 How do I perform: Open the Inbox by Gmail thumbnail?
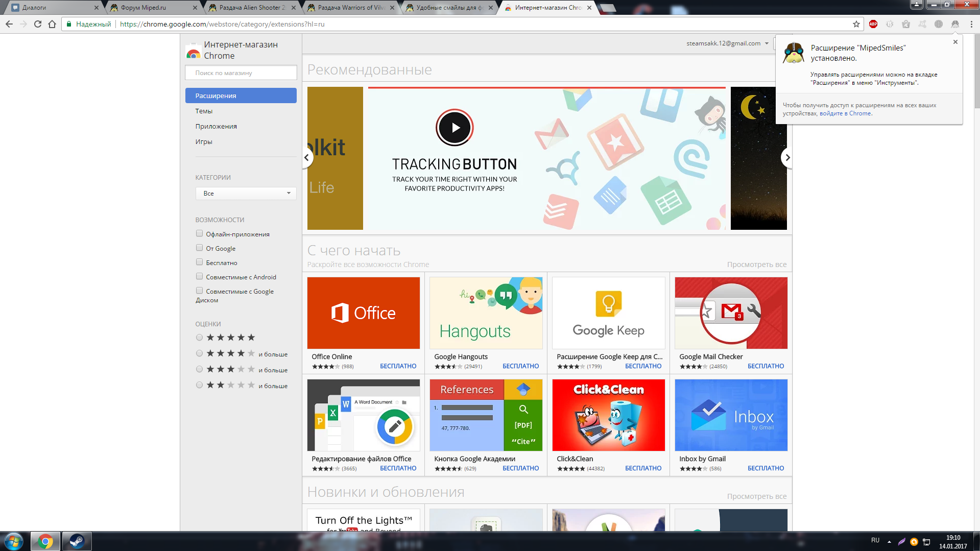point(731,415)
